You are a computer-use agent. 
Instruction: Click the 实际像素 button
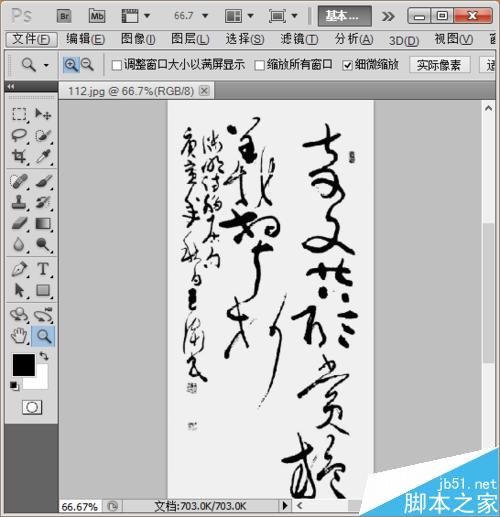click(x=440, y=65)
